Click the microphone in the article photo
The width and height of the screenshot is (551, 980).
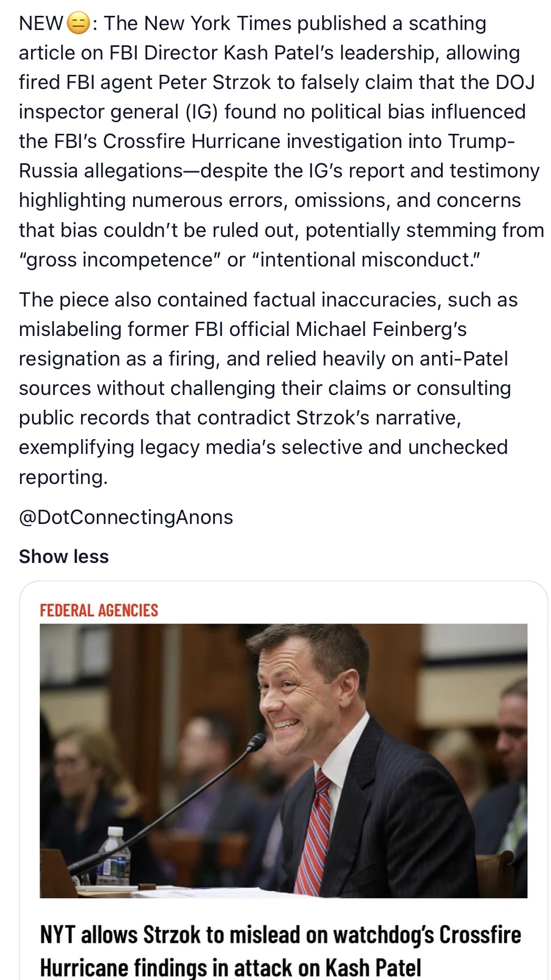(256, 743)
